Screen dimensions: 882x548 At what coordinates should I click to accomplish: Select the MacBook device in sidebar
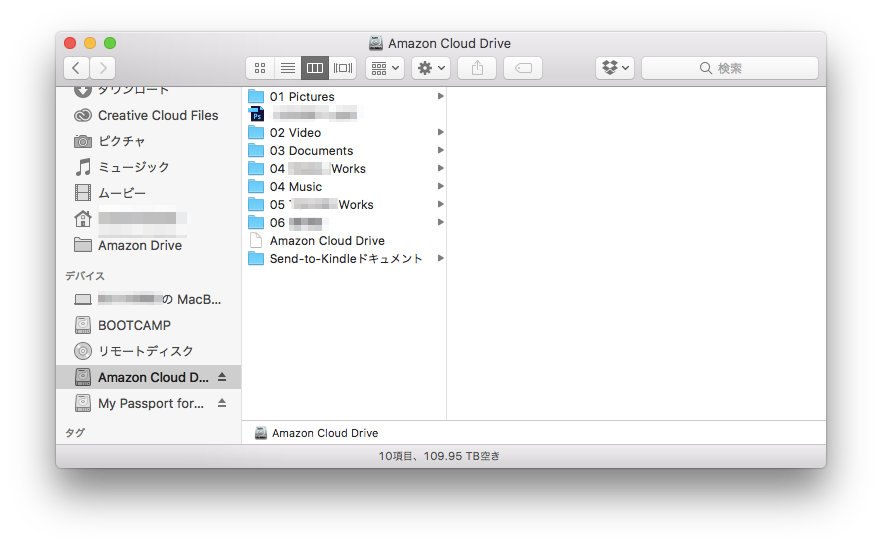point(148,299)
